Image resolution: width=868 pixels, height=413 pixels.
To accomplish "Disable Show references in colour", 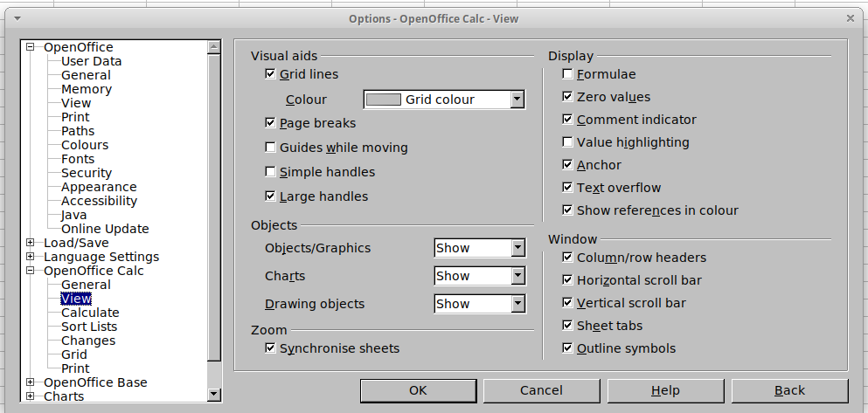I will coord(567,210).
